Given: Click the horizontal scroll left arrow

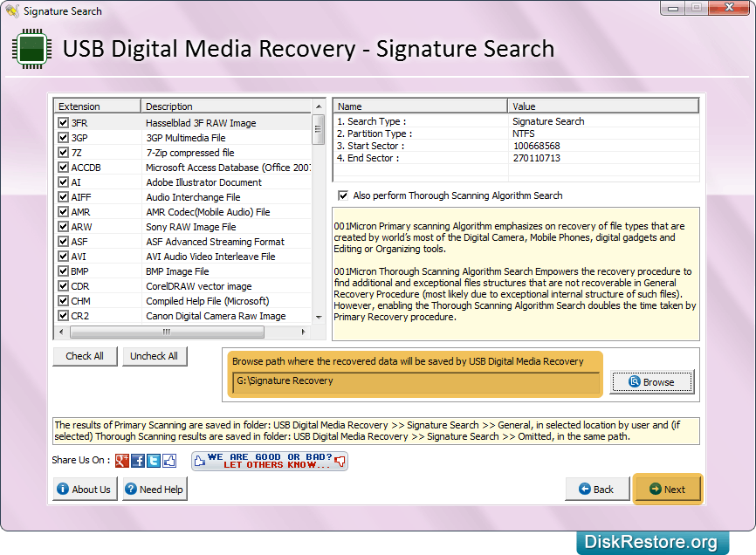Looking at the screenshot, I should 61,332.
